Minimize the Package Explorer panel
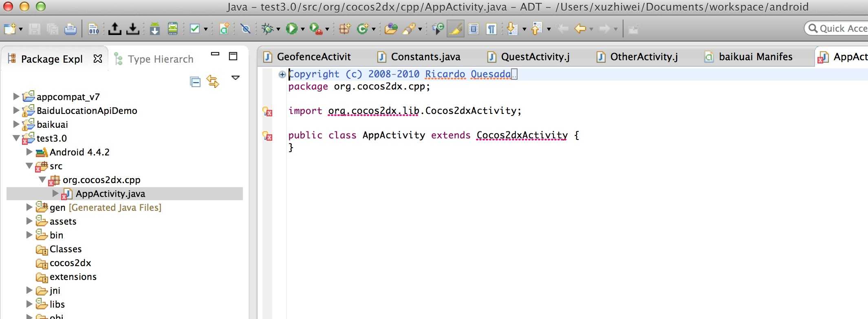 [215, 55]
